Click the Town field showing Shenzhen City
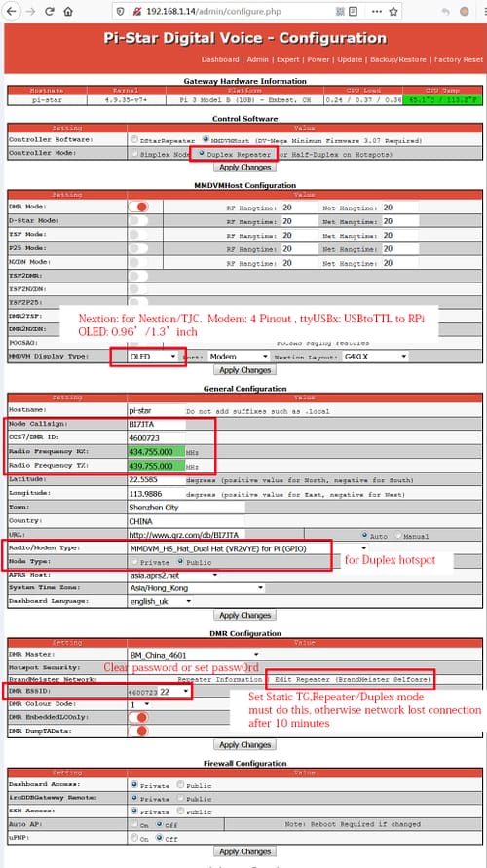487x868 pixels. (186, 508)
